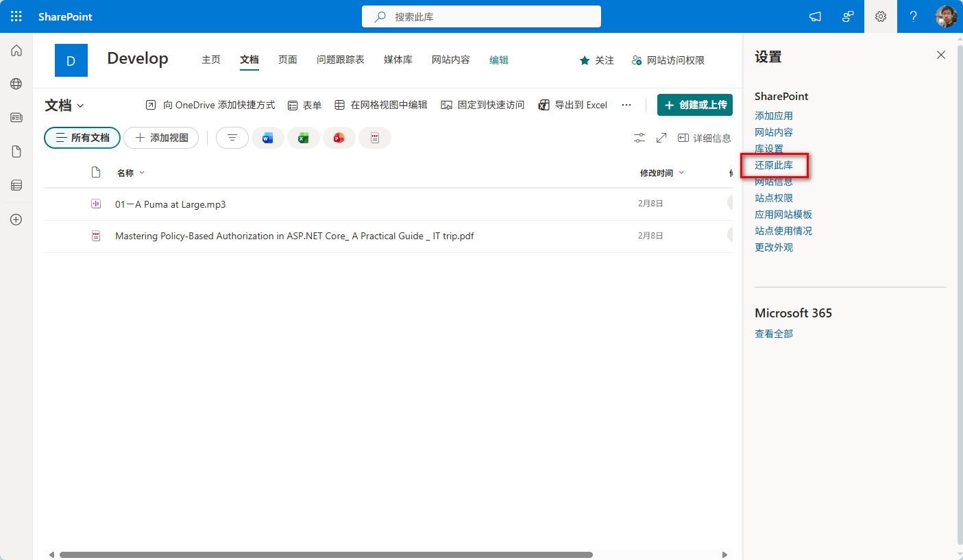Click the Develop site logo D
The width and height of the screenshot is (963, 560).
tap(71, 60)
